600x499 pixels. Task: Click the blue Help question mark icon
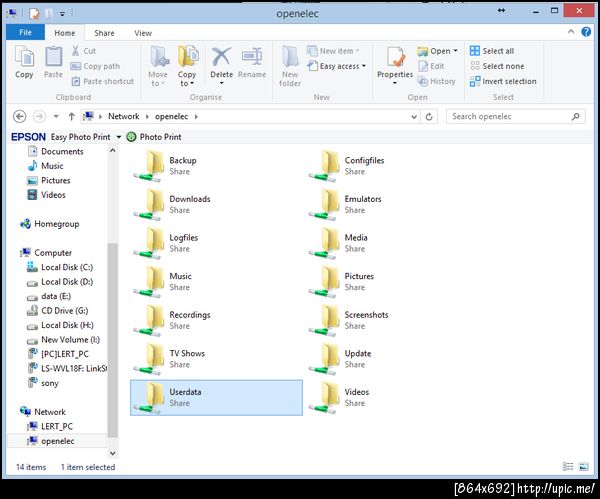point(586,32)
